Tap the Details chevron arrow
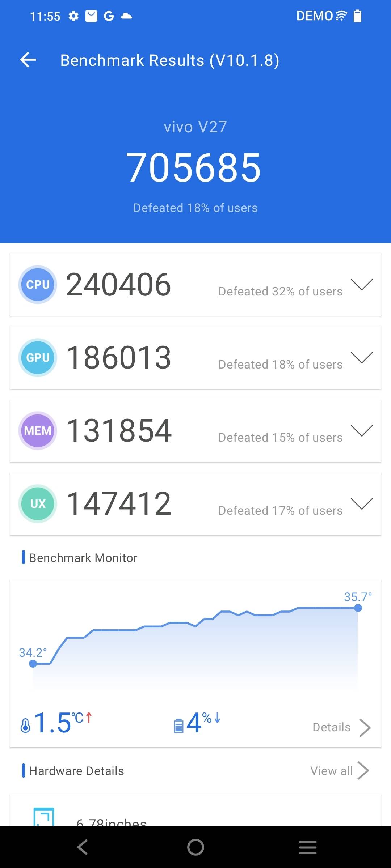Image resolution: width=391 pixels, height=868 pixels. tap(365, 728)
